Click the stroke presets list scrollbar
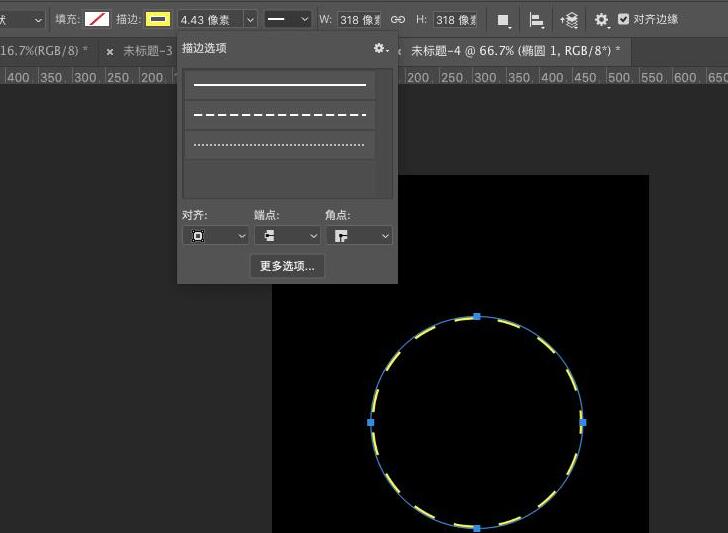This screenshot has width=728, height=533. point(384,133)
